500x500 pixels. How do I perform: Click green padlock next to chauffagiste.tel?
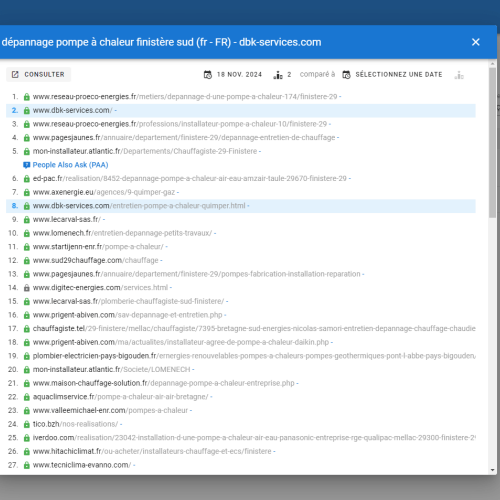[x=27, y=329]
